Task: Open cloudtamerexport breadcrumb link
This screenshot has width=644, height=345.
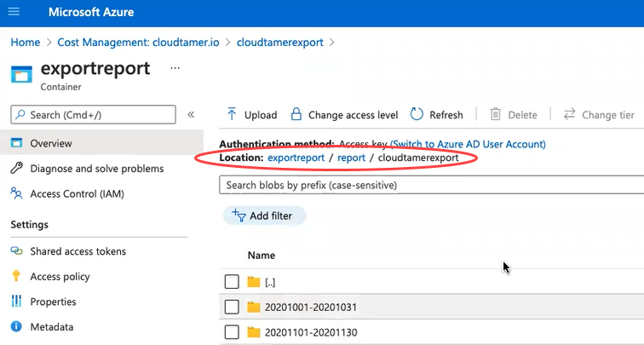Action: tap(280, 42)
